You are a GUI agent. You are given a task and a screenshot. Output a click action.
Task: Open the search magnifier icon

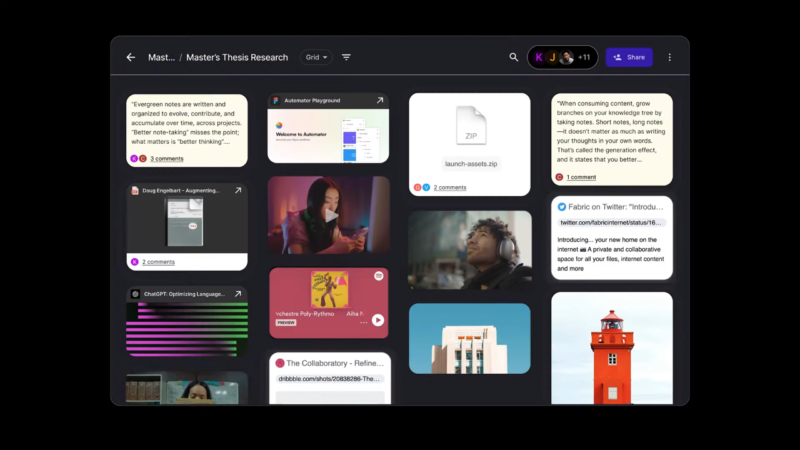point(513,57)
